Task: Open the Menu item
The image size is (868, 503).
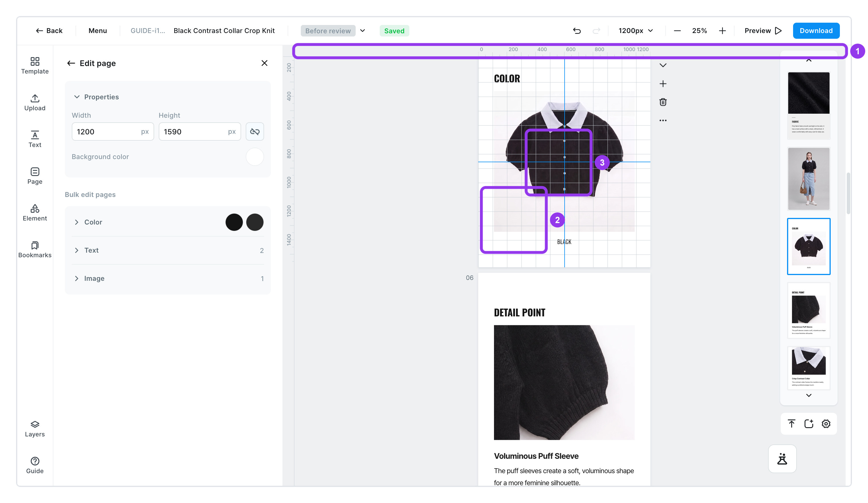Action: pyautogui.click(x=98, y=31)
